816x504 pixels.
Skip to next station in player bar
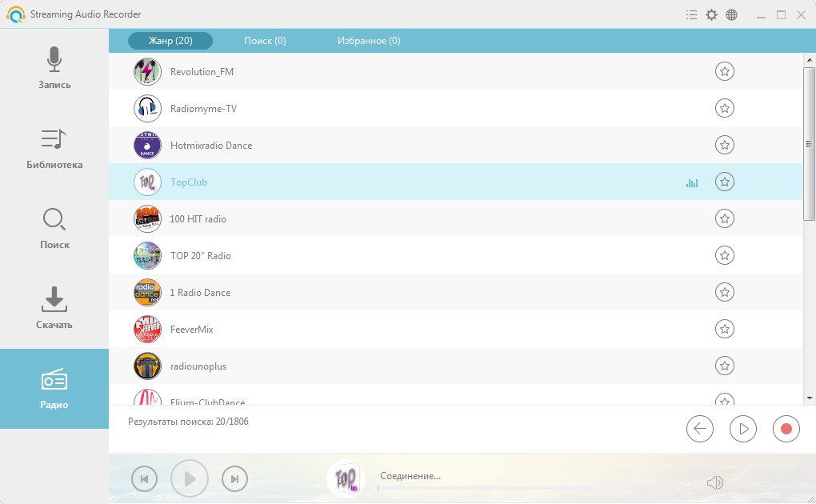[x=234, y=479]
